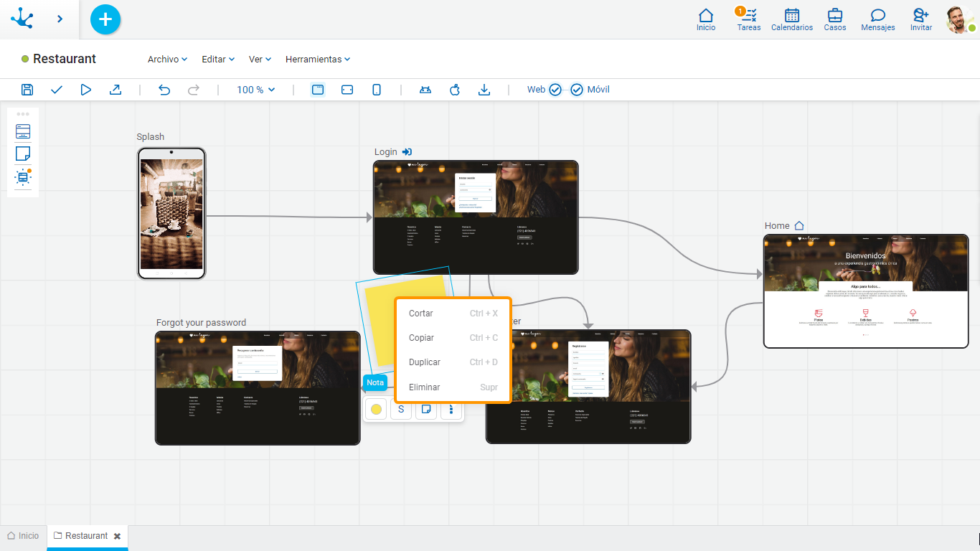
Task: Click the download arrow icon
Action: click(x=484, y=90)
